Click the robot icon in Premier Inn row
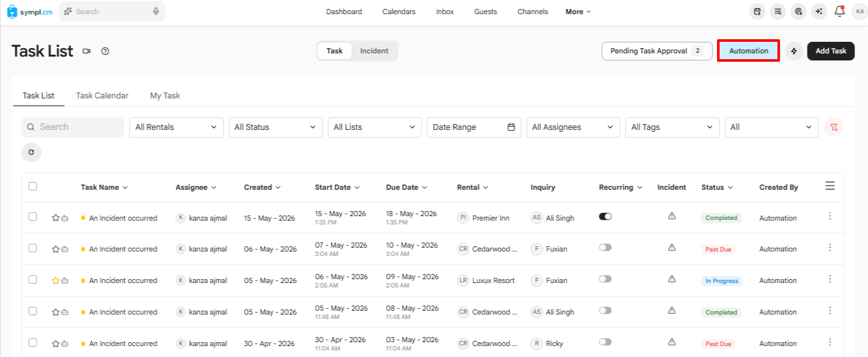868x357 pixels. click(64, 218)
